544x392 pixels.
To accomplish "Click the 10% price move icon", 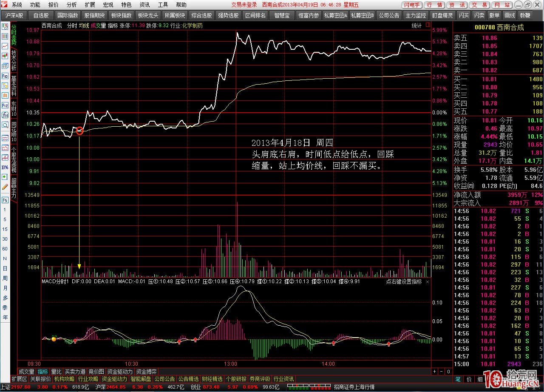I will (x=5, y=167).
